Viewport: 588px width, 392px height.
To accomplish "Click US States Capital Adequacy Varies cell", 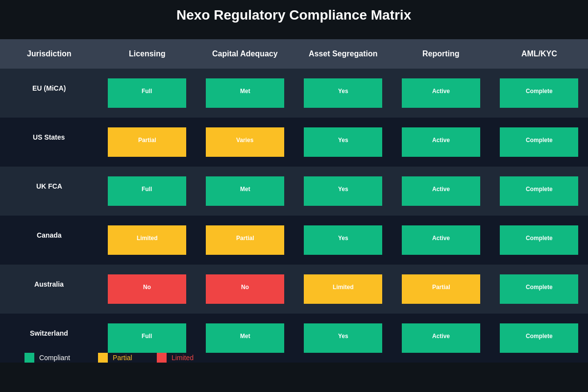I will coord(245,142).
